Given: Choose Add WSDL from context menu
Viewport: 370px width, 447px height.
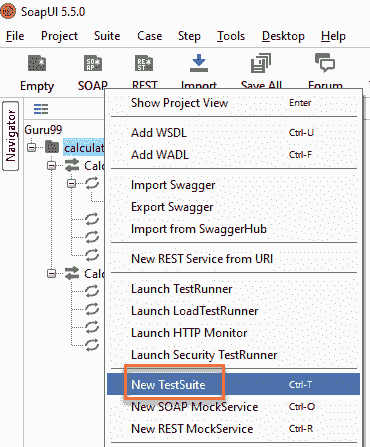Looking at the screenshot, I should coord(234,133).
